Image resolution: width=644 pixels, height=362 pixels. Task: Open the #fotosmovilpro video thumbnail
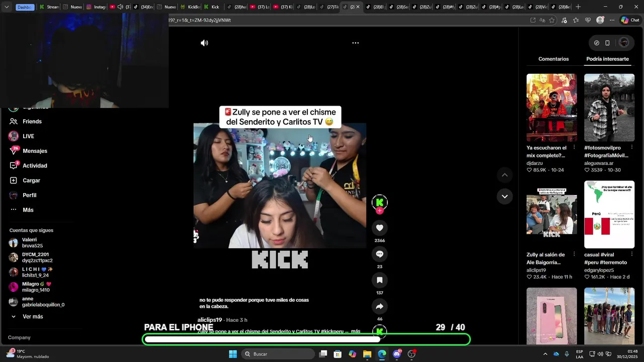coord(609,108)
